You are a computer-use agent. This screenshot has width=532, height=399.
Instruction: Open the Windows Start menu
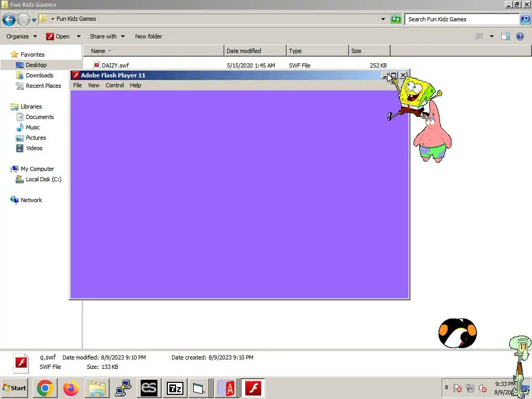coord(14,388)
